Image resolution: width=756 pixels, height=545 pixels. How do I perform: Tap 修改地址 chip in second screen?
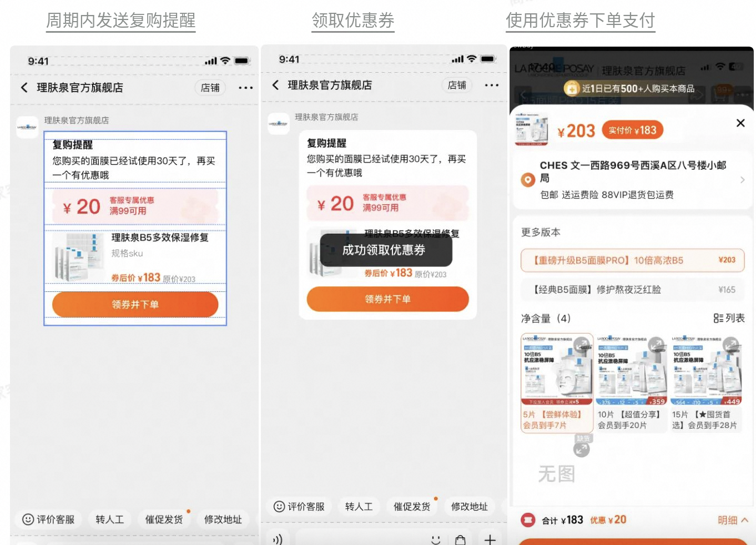point(470,507)
